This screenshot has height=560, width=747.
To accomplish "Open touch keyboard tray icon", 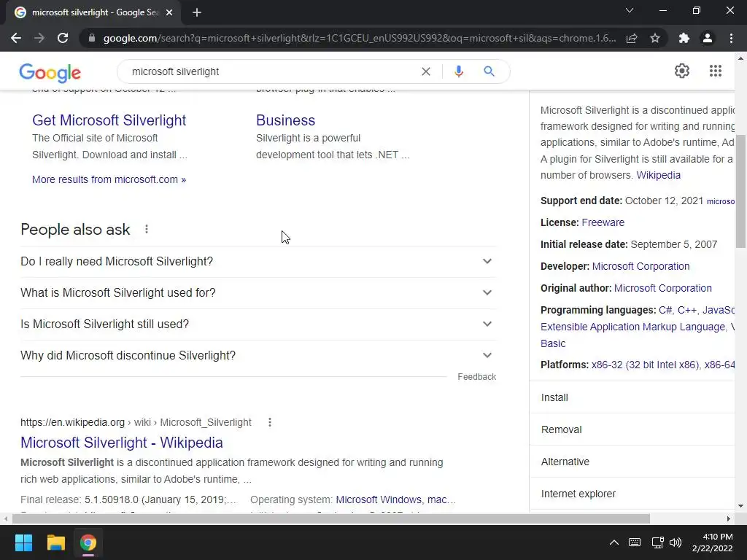I will coord(635,542).
